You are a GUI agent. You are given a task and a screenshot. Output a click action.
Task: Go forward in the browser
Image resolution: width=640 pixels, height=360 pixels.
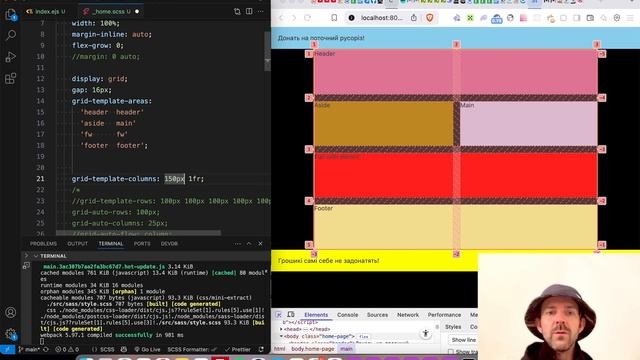click(293, 18)
